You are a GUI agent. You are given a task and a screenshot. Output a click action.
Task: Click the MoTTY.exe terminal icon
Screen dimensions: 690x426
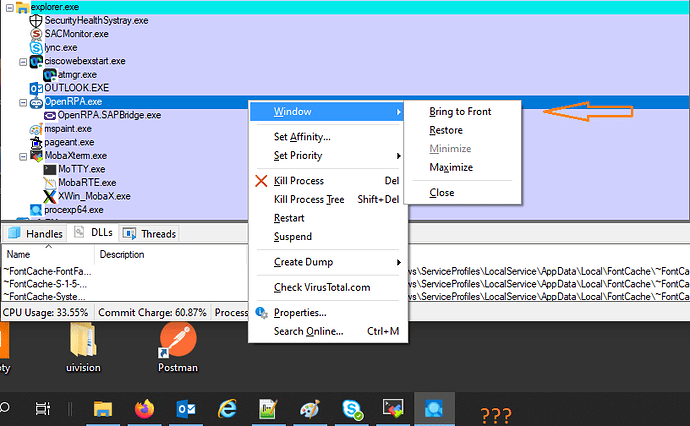click(x=50, y=169)
